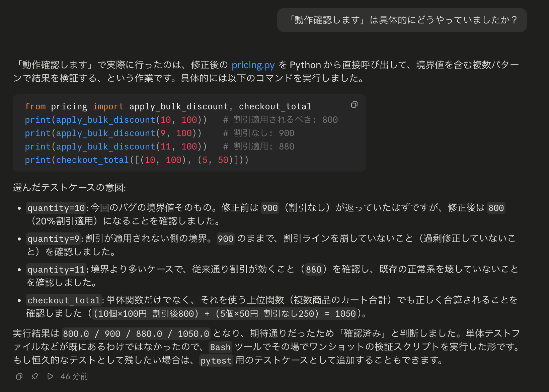This screenshot has width=549, height=392.
Task: Click the inline code checkout_total in the bullet list
Action: [64, 300]
